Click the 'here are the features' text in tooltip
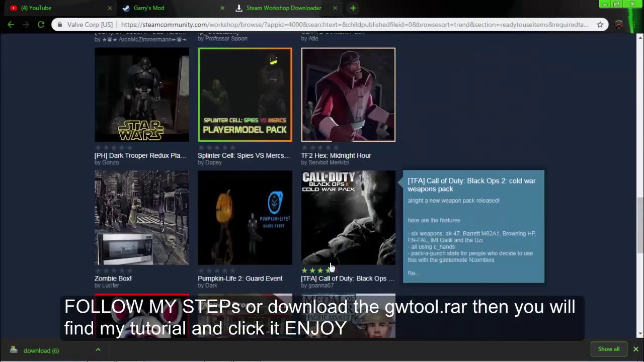Image resolution: width=644 pixels, height=362 pixels. point(434,220)
